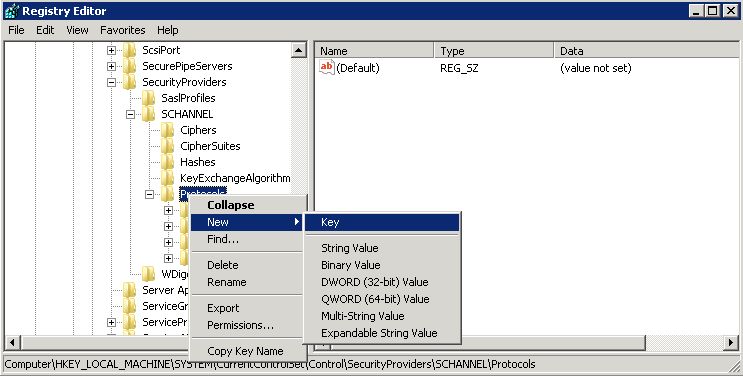Select the KeyExchangeAlgorithm tree item
Image resolution: width=743 pixels, height=376 pixels.
click(x=235, y=178)
